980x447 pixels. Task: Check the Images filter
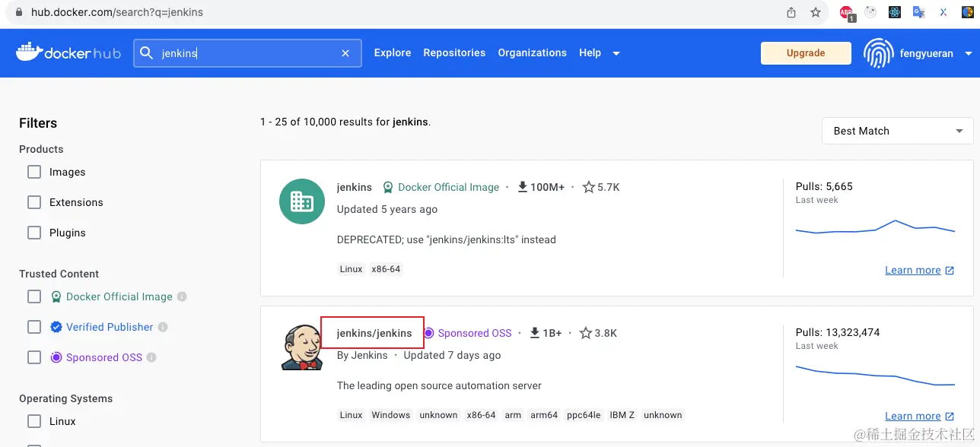(34, 172)
